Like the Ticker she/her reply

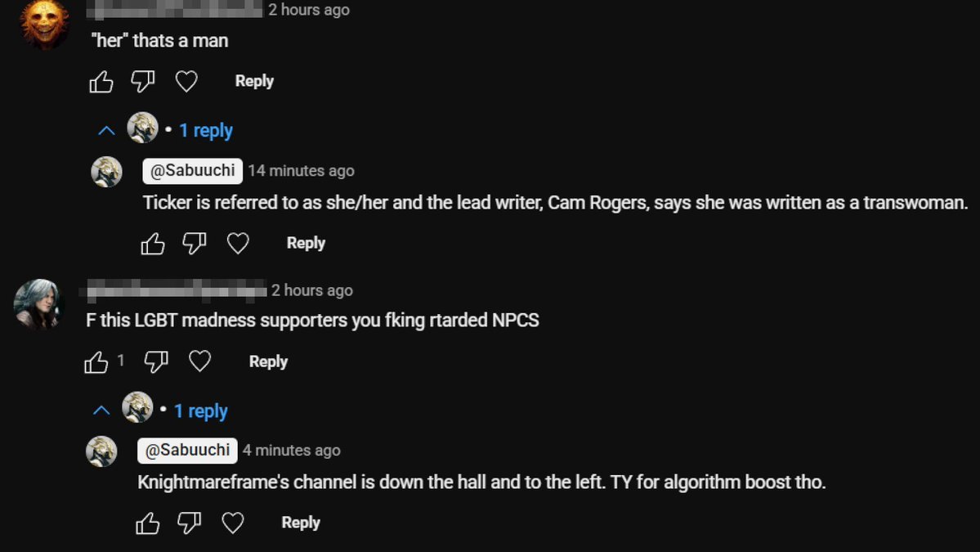[153, 244]
